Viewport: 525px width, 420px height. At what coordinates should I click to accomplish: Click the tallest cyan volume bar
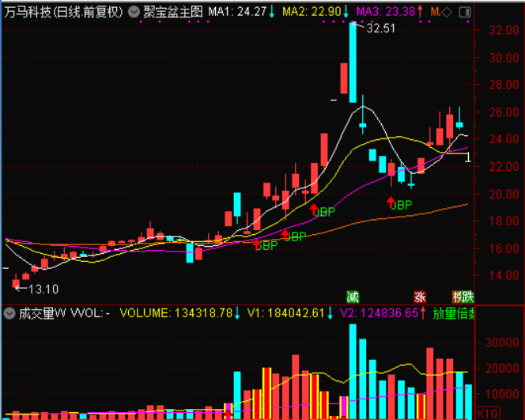[x=353, y=371]
